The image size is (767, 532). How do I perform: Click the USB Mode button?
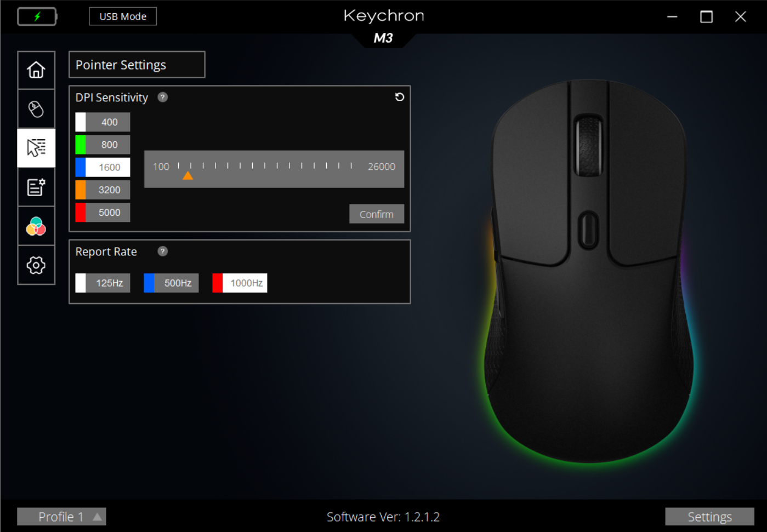123,16
